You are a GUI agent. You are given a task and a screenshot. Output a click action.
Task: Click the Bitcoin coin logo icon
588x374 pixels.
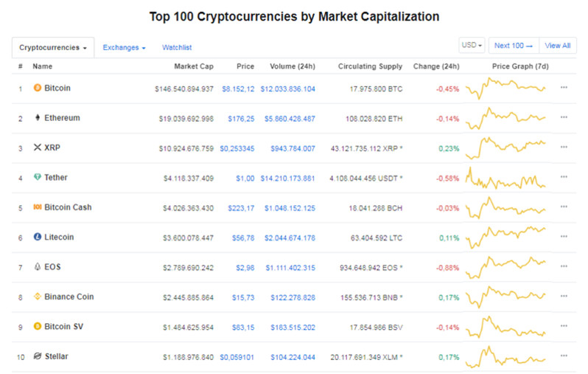click(38, 88)
